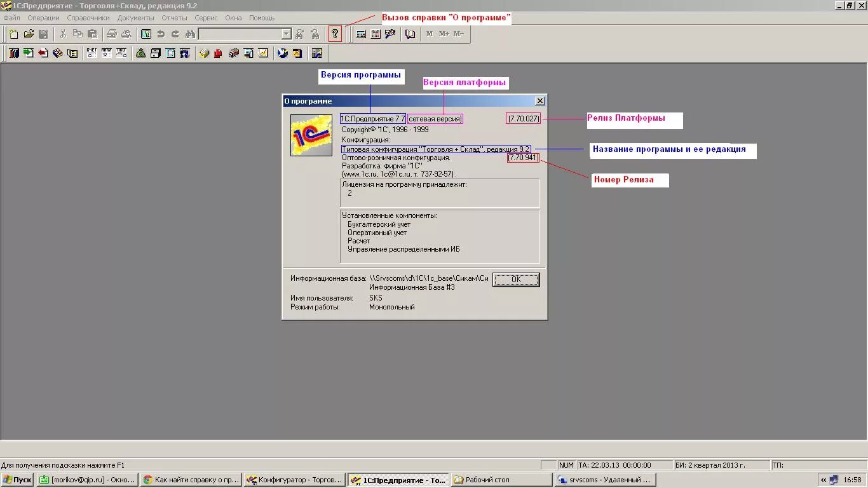Click the Windows Пуск start button
868x488 pixels.
17,480
